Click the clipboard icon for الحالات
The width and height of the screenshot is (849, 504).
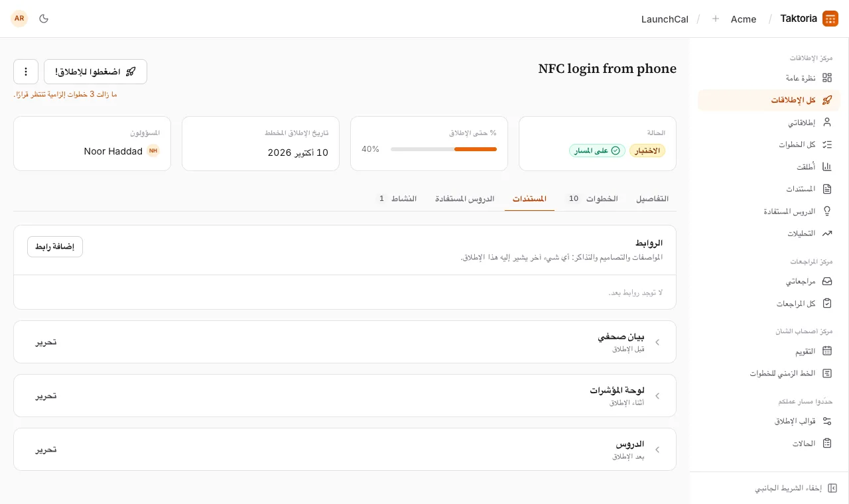tap(827, 443)
